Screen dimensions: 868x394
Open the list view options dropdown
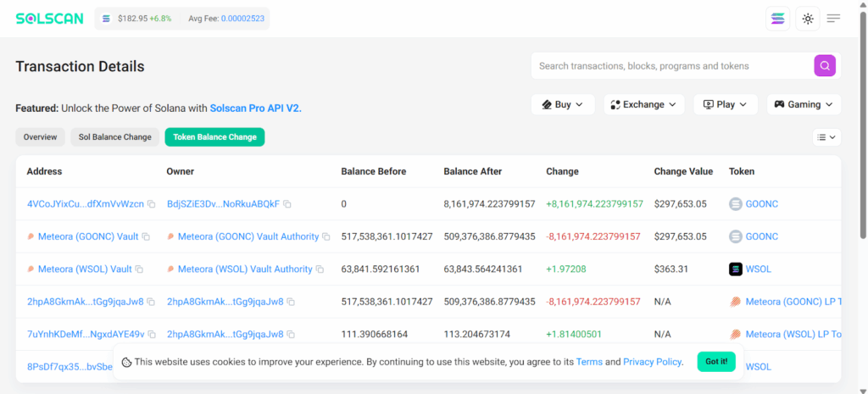[x=826, y=137]
